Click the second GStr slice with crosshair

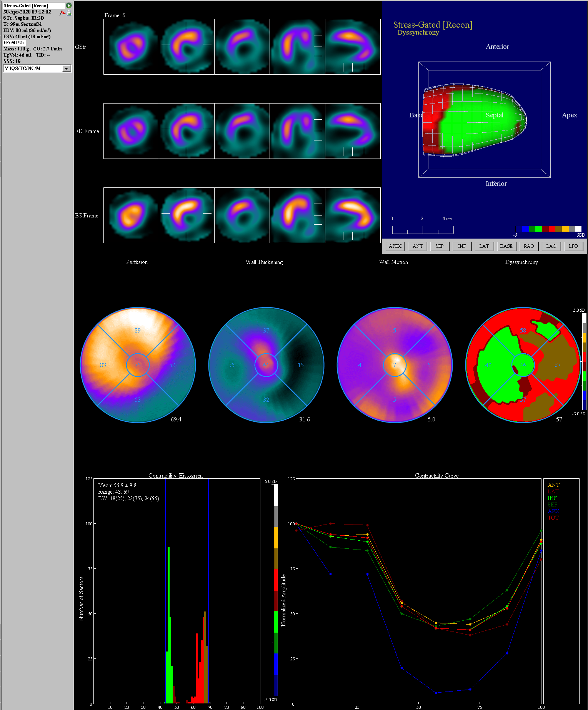(187, 47)
